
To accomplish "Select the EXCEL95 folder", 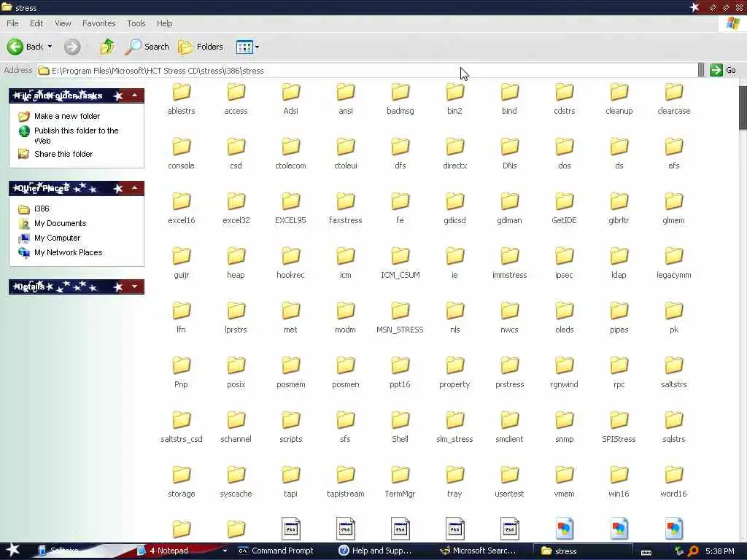I will click(290, 209).
